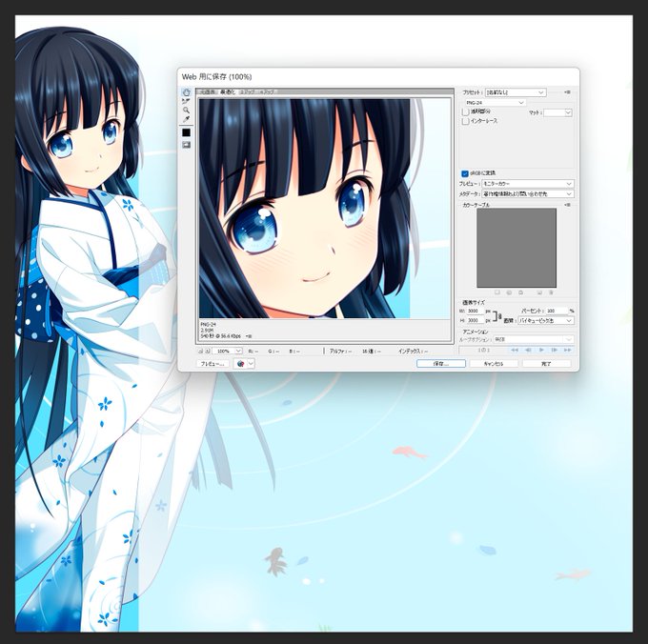Go to first animation frame
The image size is (648, 644).
click(515, 350)
